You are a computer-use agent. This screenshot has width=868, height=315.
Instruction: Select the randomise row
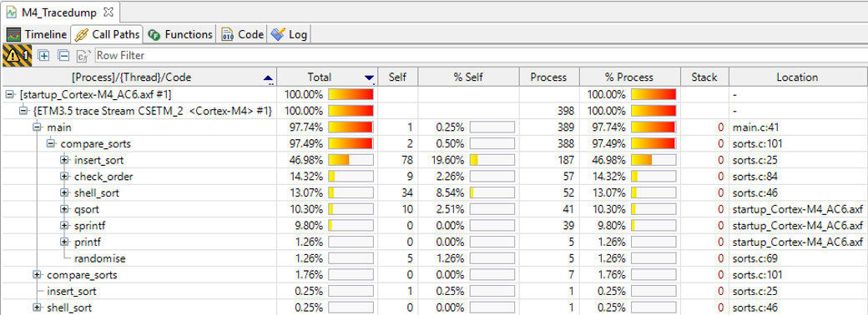click(434, 258)
